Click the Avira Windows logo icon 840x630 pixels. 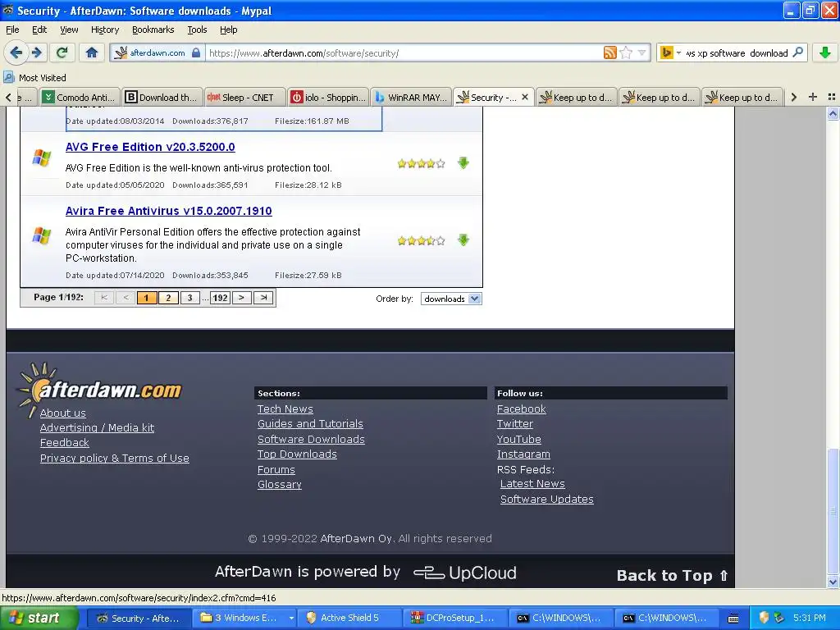pos(42,235)
